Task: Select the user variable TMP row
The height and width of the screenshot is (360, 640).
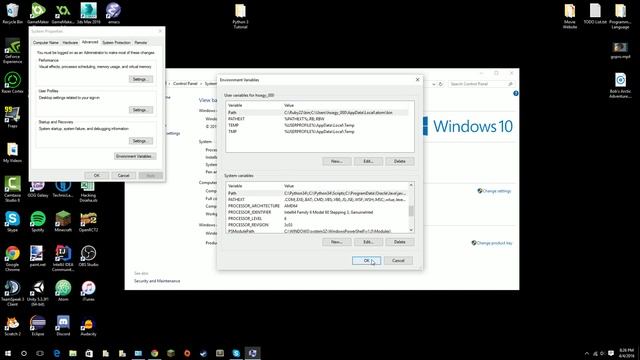Action: (x=317, y=131)
